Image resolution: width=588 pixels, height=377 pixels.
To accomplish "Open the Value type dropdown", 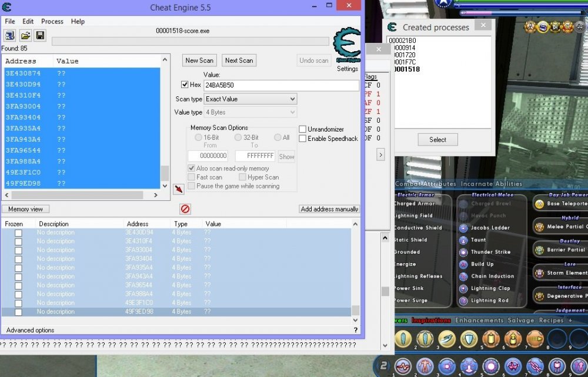I will [x=250, y=112].
